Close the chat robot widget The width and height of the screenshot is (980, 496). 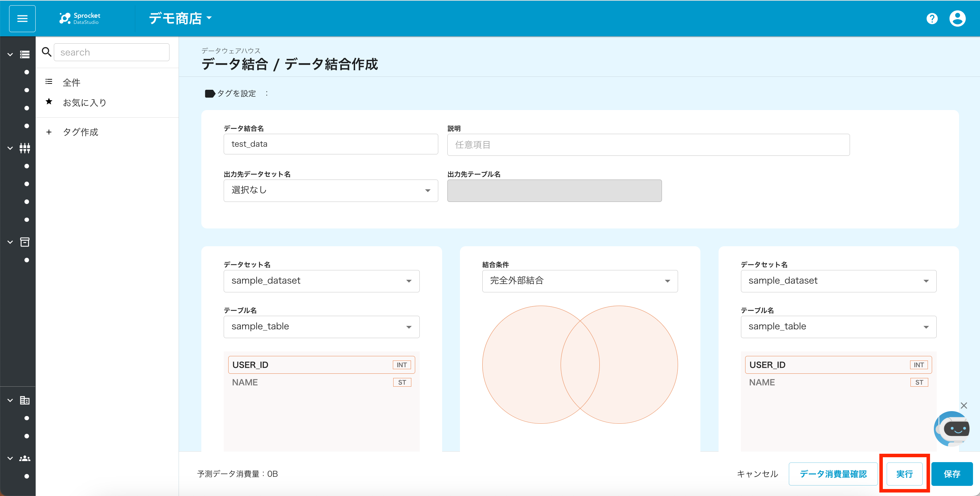pos(964,406)
